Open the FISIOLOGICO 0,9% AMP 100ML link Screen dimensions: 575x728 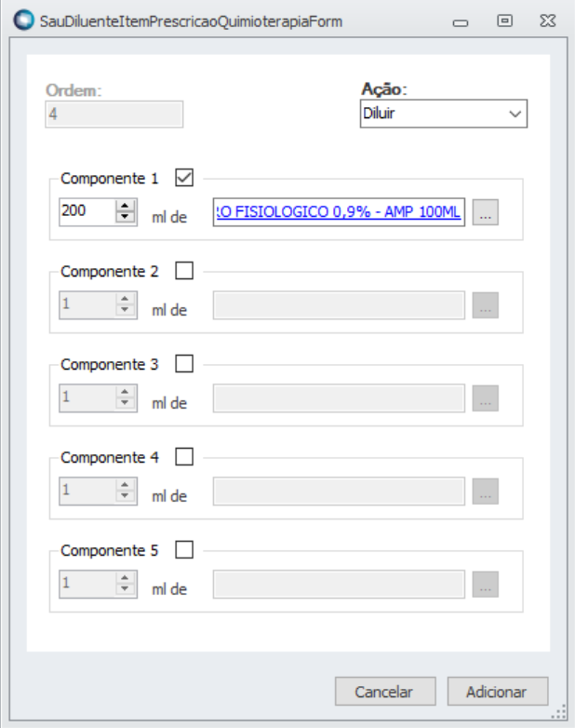[x=339, y=212]
